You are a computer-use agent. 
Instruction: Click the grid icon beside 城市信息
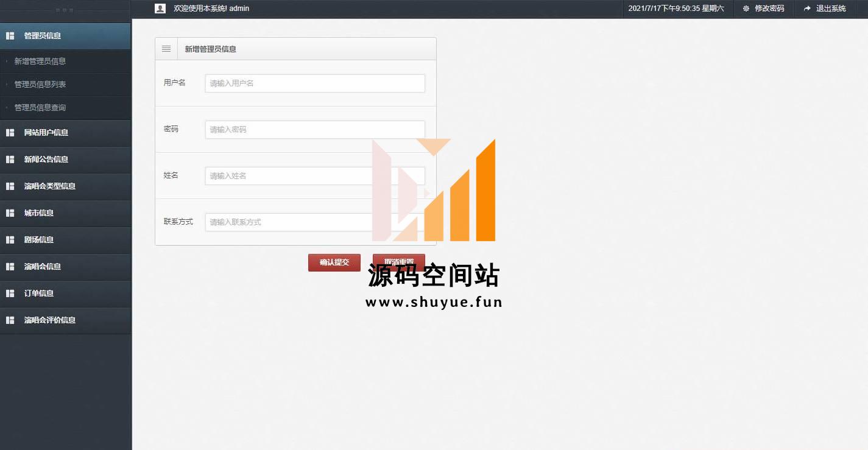click(10, 213)
